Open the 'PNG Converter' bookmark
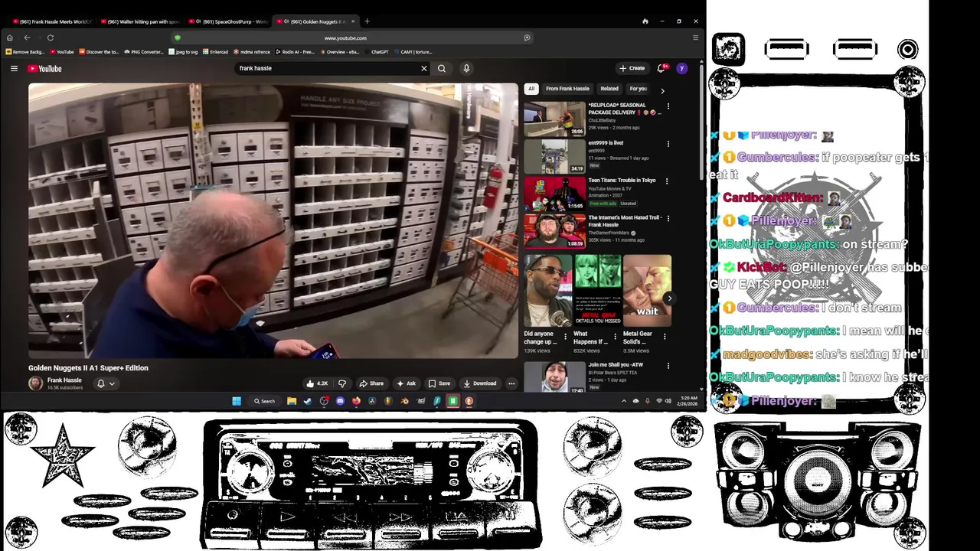 (143, 52)
